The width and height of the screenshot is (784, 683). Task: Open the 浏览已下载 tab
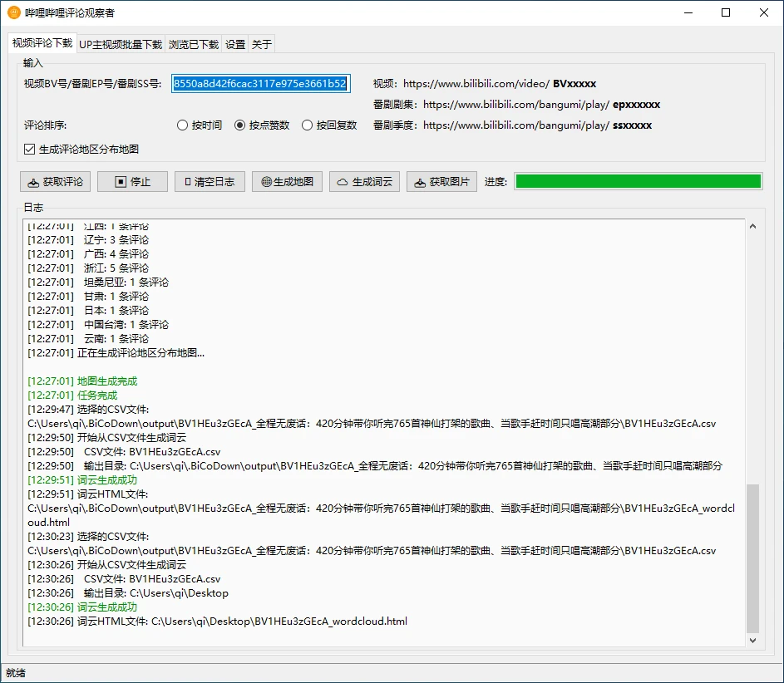click(193, 45)
